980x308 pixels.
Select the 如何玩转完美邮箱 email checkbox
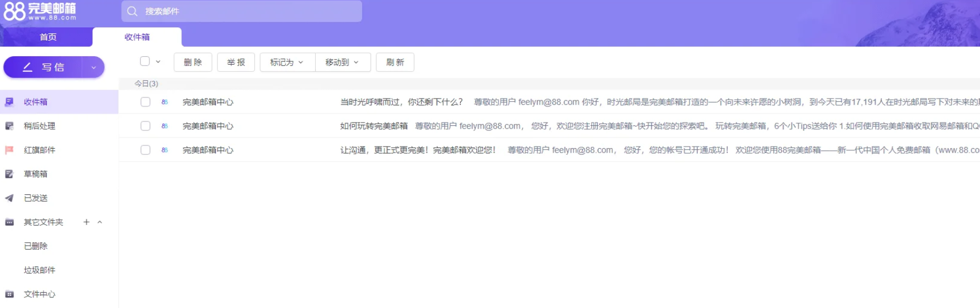click(x=146, y=126)
